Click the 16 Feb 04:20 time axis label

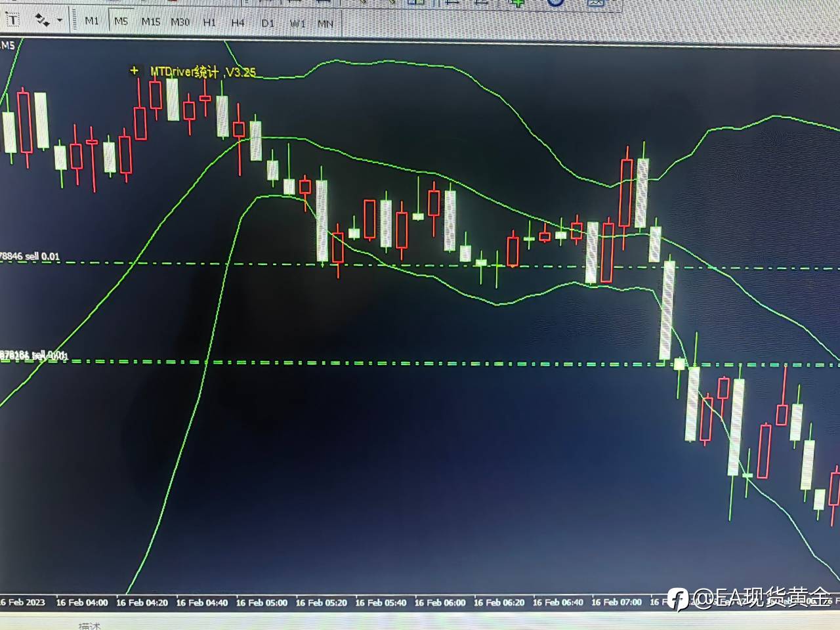[x=142, y=602]
